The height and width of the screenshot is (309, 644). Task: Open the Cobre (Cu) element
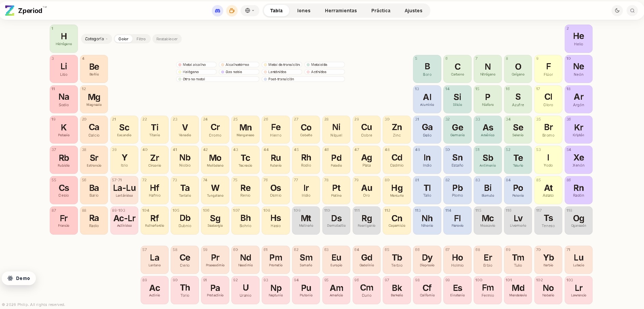pyautogui.click(x=367, y=130)
